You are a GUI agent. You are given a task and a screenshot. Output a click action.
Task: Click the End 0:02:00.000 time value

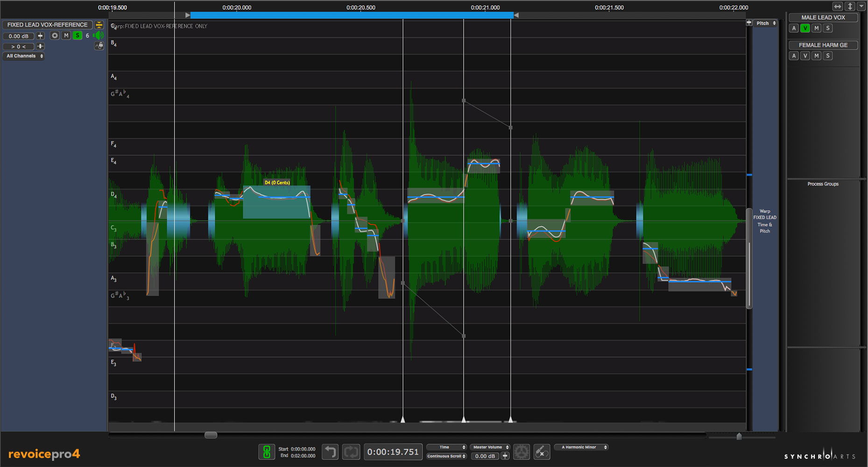click(x=303, y=456)
